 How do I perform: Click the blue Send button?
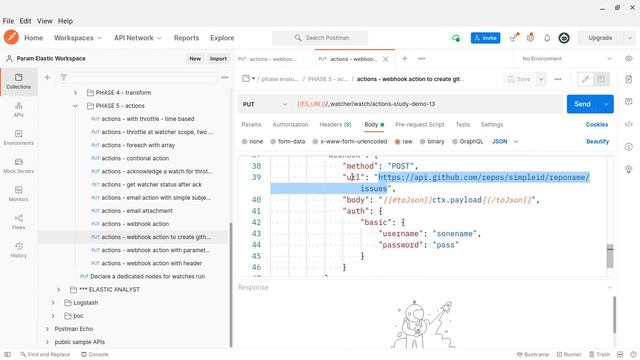pos(582,104)
